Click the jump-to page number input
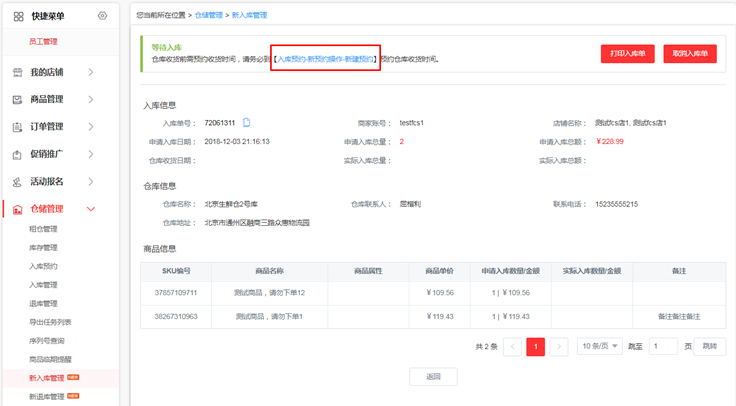 coord(664,346)
